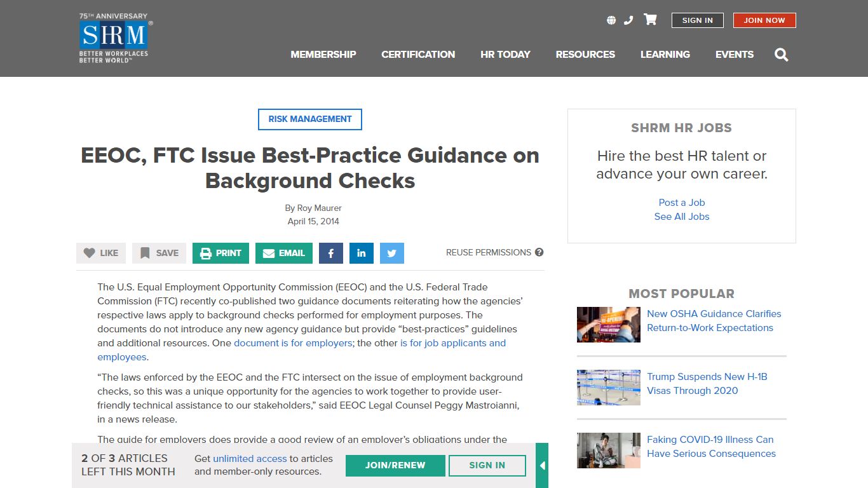The image size is (868, 488).
Task: Click the Reuse Permissions help icon
Action: [539, 252]
